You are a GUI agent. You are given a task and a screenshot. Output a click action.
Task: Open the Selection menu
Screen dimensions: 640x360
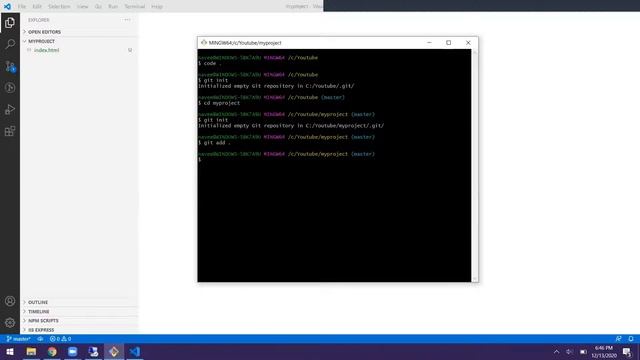point(59,7)
